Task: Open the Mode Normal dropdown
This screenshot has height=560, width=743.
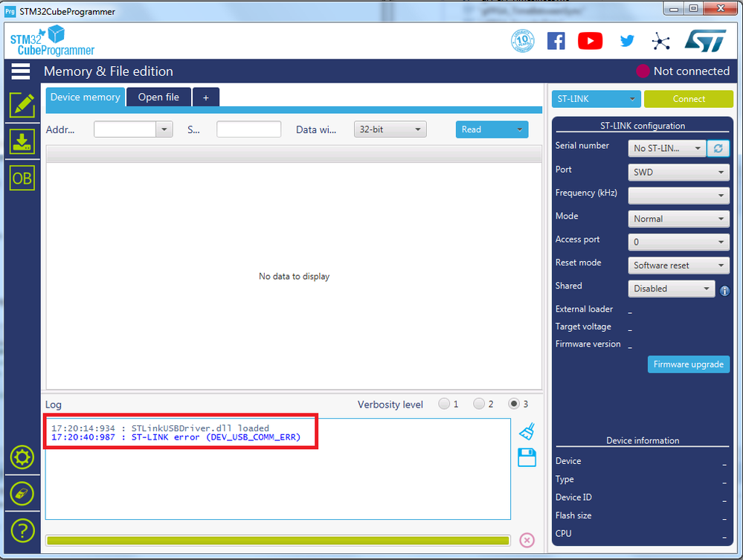Action: click(x=678, y=219)
